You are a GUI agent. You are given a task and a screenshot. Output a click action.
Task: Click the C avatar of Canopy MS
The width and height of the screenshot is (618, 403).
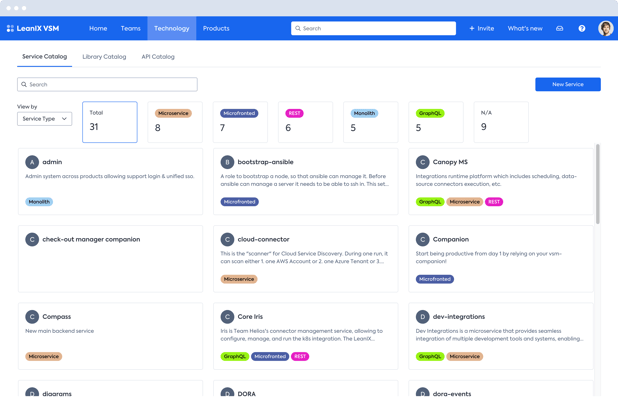423,162
